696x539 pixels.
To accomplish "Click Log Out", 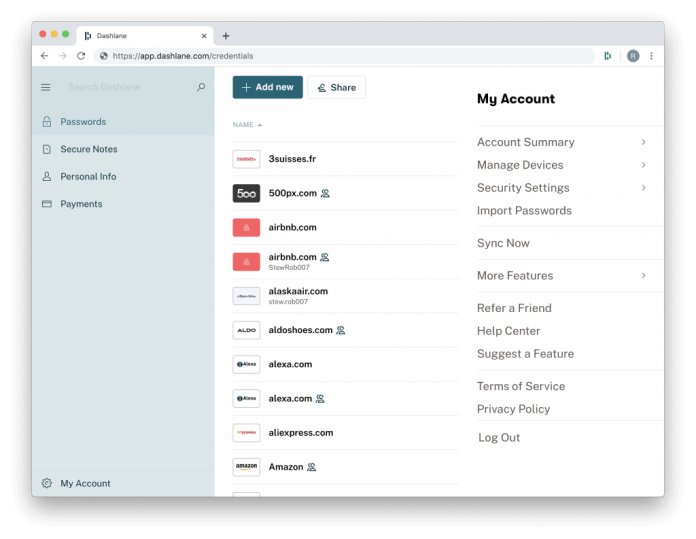I will coord(499,438).
